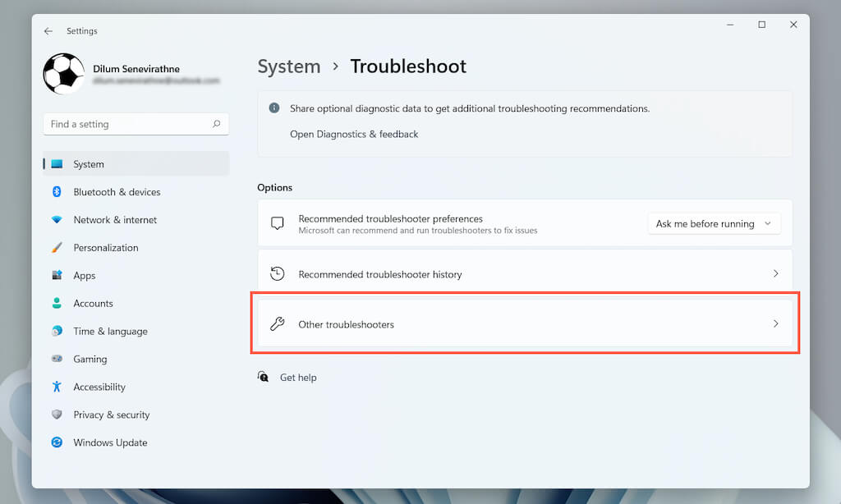The height and width of the screenshot is (504, 841).
Task: Click the Bluetooth & devices icon
Action: pos(57,192)
